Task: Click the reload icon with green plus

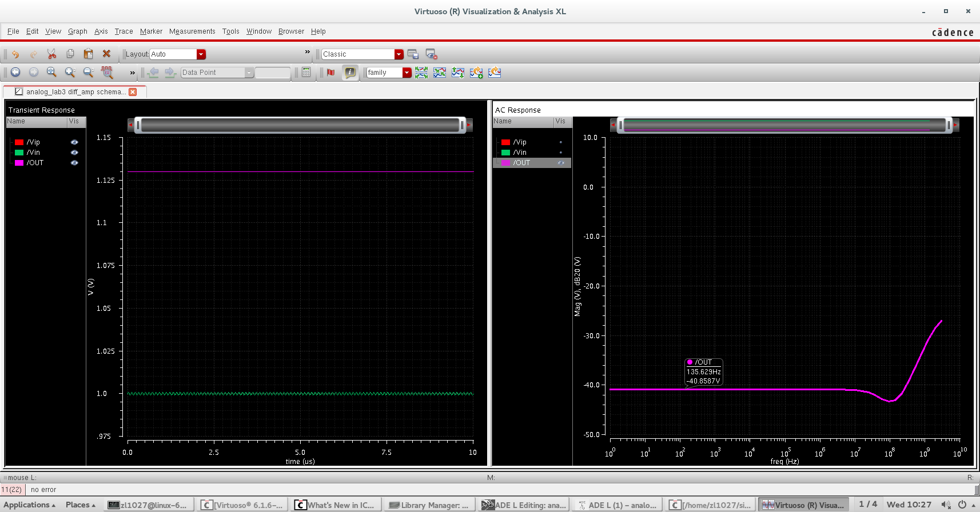Action: coord(476,73)
